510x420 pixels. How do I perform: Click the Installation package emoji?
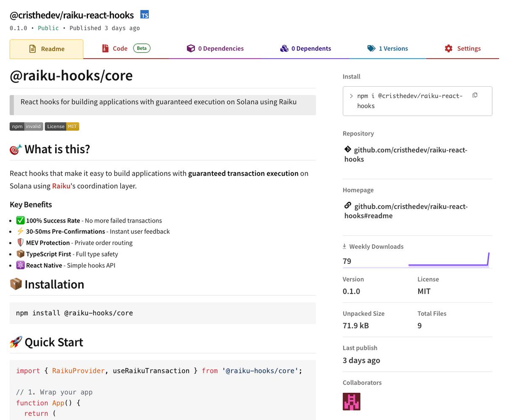16,284
